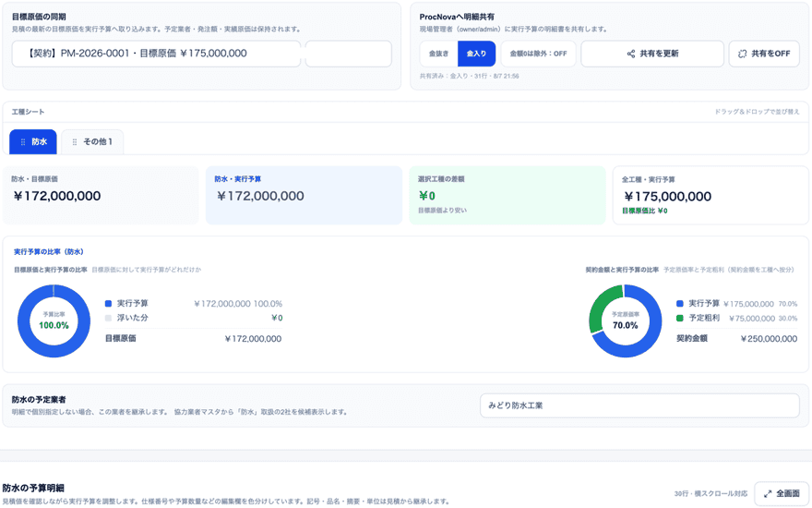
Task: Click the 目標原価 ¥172,000,000 legend row value
Action: coord(253,339)
